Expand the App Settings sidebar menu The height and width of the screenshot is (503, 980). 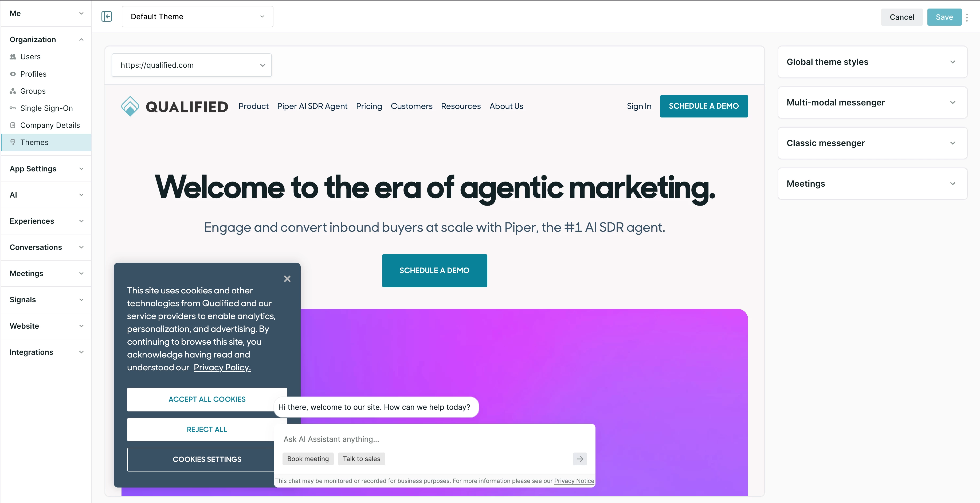pos(46,168)
